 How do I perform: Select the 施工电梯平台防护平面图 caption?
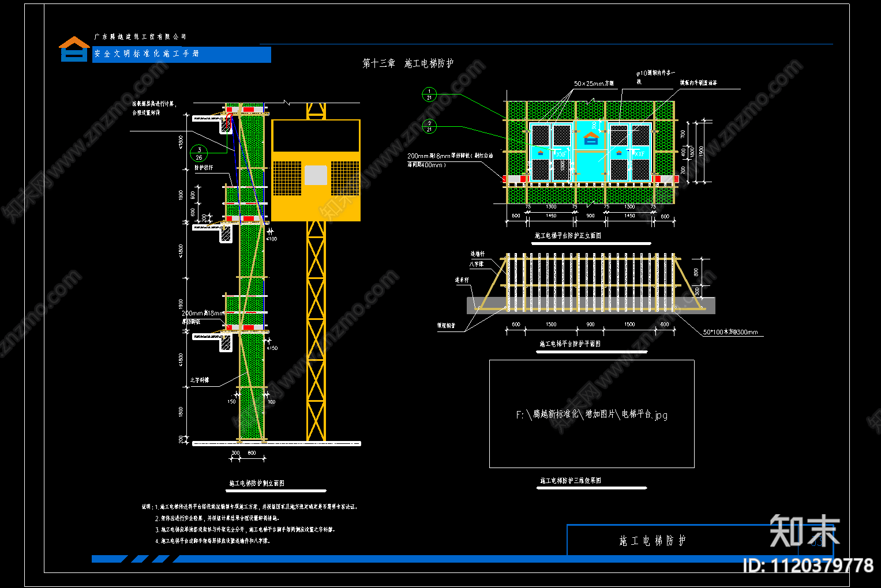[570, 344]
